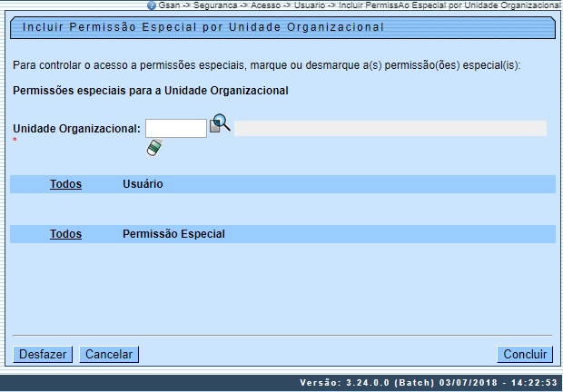Image resolution: width=563 pixels, height=392 pixels.
Task: Click Seguranca in the breadcrumb path
Action: point(215,5)
